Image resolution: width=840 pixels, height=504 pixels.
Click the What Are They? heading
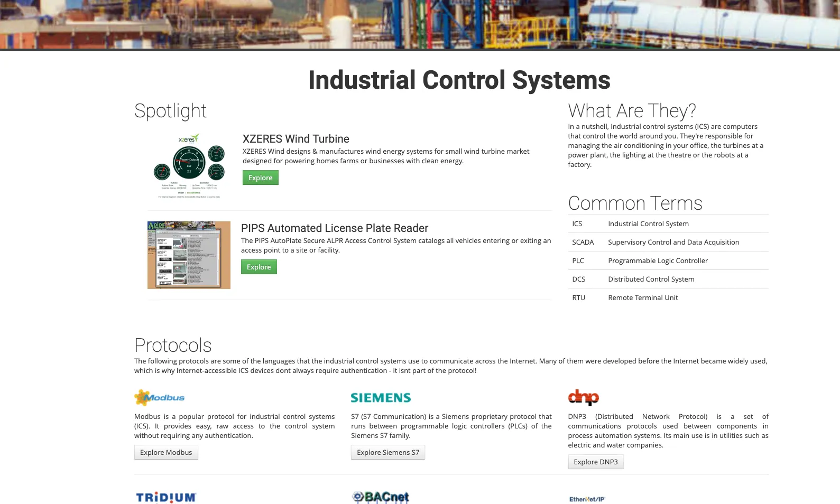click(x=632, y=111)
